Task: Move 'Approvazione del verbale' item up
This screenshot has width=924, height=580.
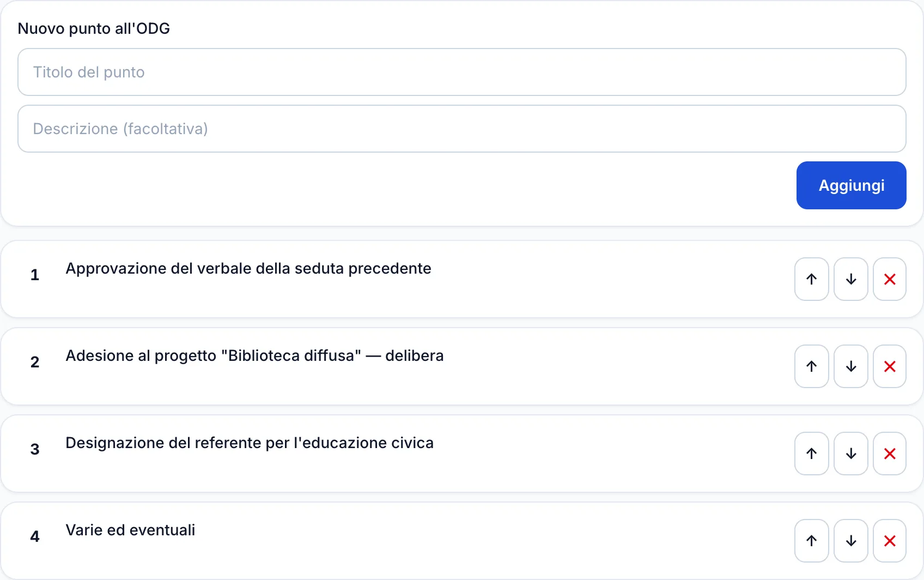Action: pyautogui.click(x=812, y=279)
